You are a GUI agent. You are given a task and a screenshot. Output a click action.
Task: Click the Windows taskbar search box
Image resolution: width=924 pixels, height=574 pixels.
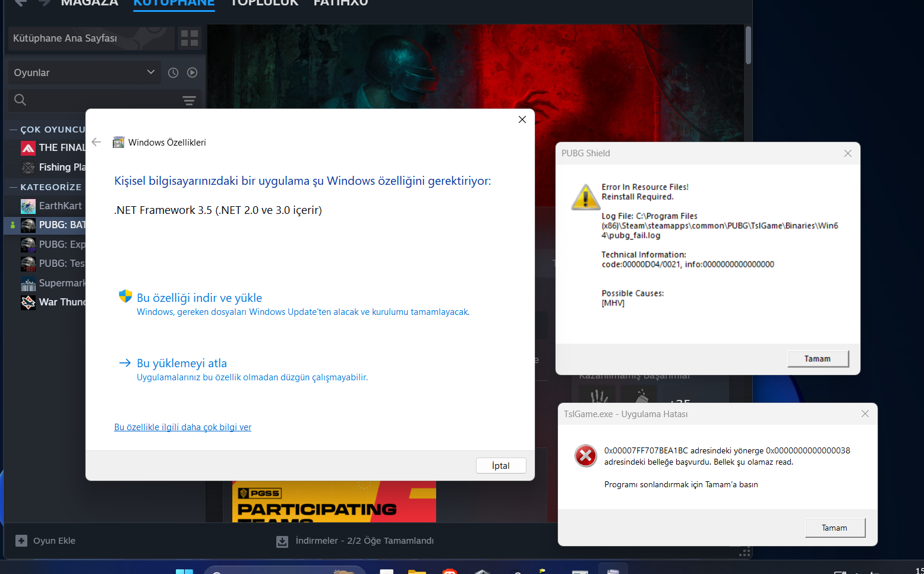tap(285, 571)
